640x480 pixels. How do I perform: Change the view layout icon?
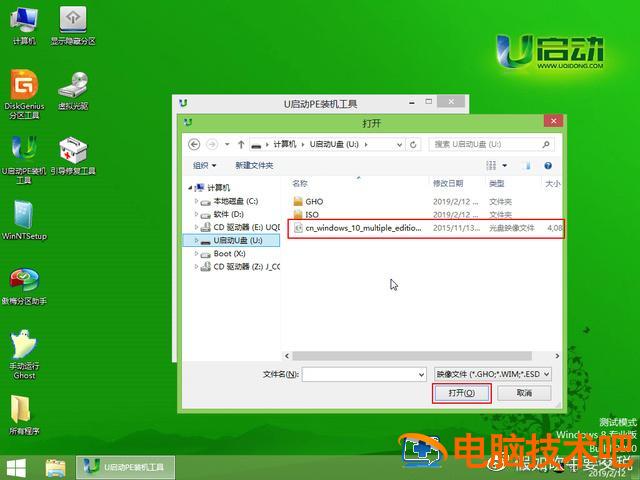coord(491,165)
